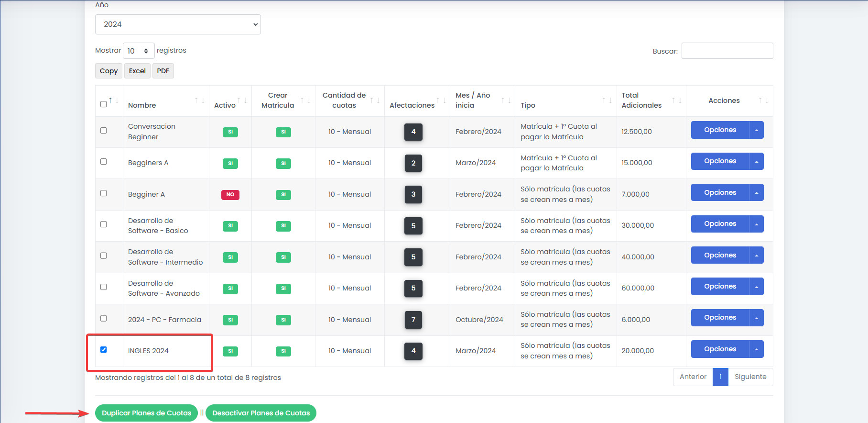Check the 2024 - PC - Farmacia checkbox
The image size is (868, 423).
(x=103, y=318)
